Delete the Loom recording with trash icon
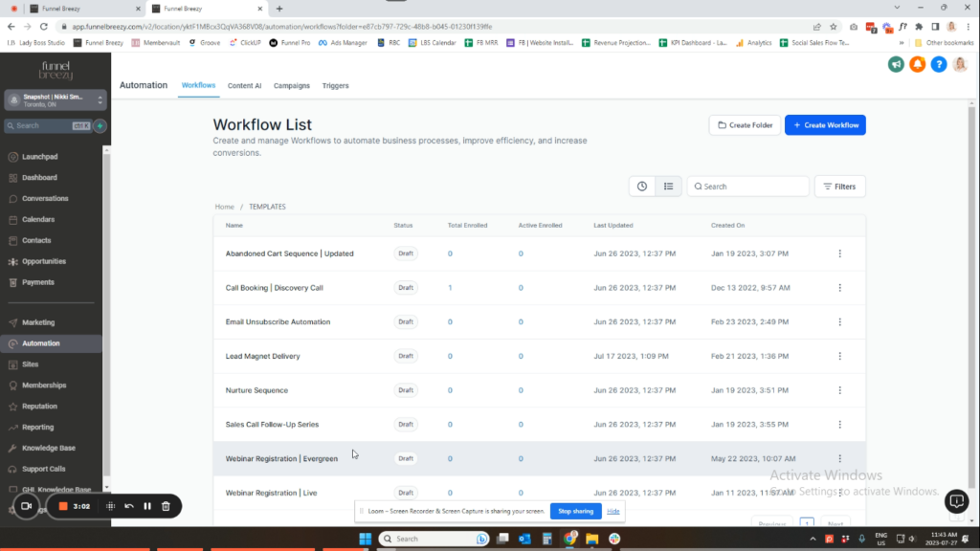980x551 pixels. click(166, 506)
